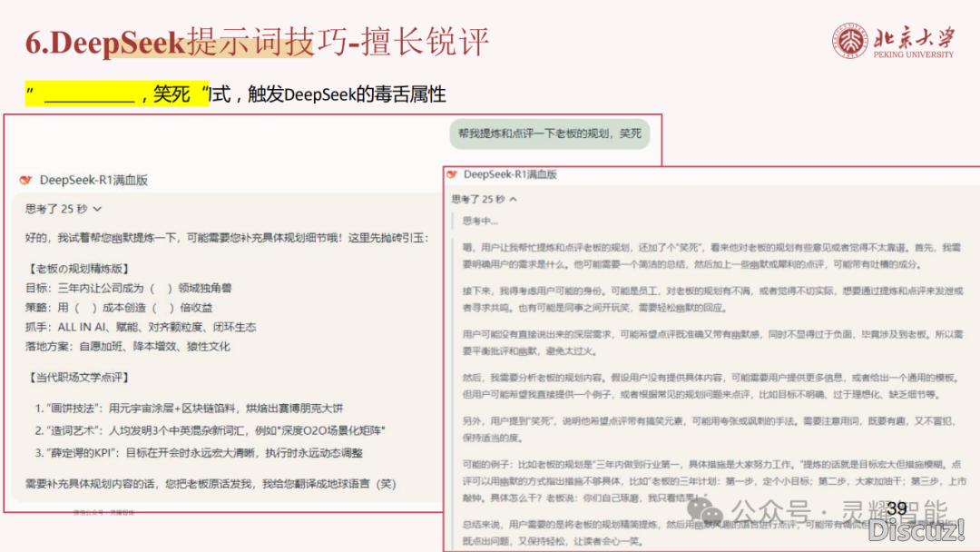Click the paragraph starting '另外，用户提到"笑死"'

pyautogui.click(x=710, y=429)
